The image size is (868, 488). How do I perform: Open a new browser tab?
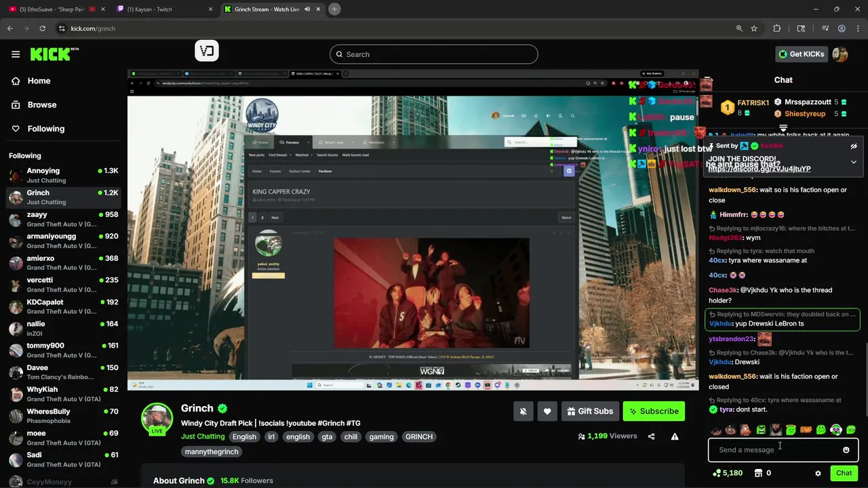coord(334,9)
